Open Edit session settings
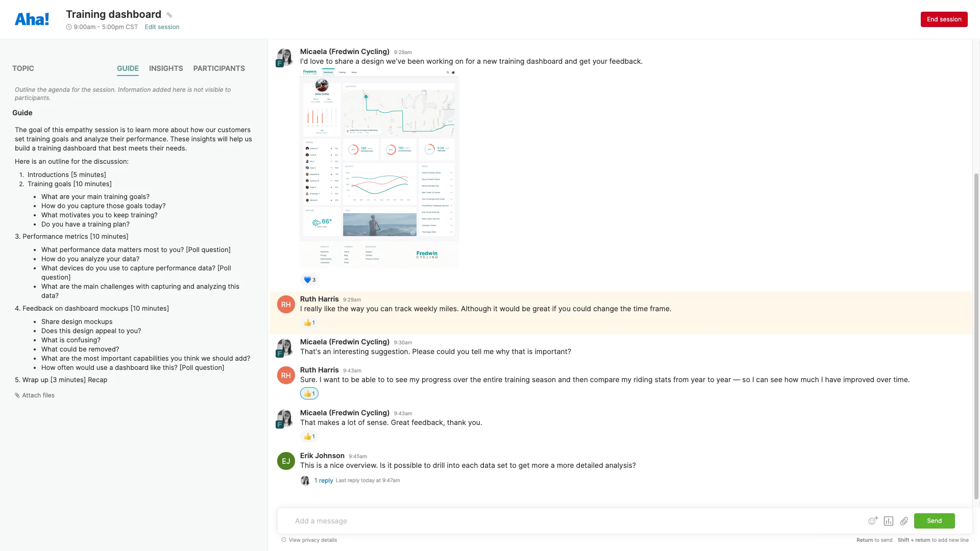This screenshot has height=551, width=980. 162,27
